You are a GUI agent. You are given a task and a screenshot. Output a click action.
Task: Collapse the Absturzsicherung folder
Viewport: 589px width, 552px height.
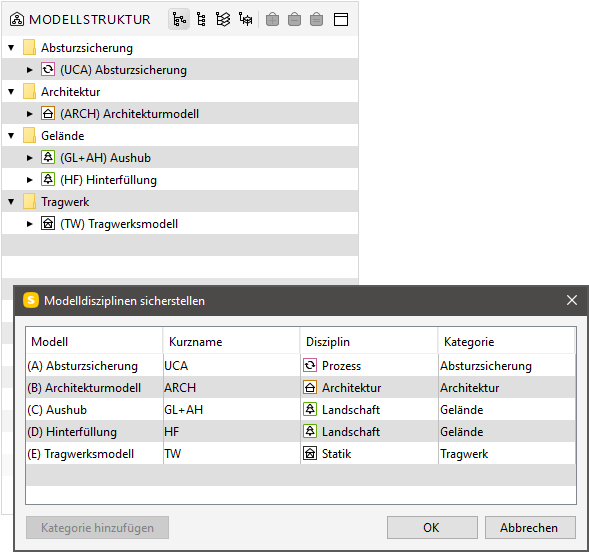tap(11, 48)
